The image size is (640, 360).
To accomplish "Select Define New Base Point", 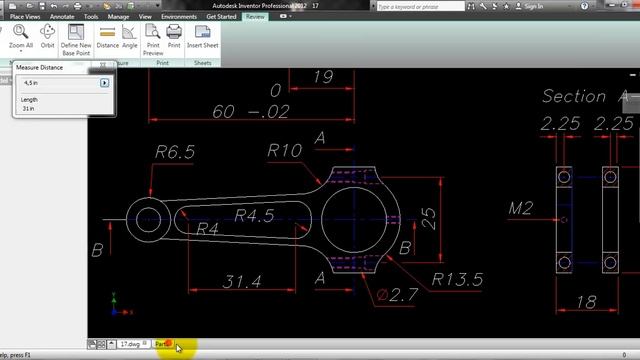I will pyautogui.click(x=76, y=40).
